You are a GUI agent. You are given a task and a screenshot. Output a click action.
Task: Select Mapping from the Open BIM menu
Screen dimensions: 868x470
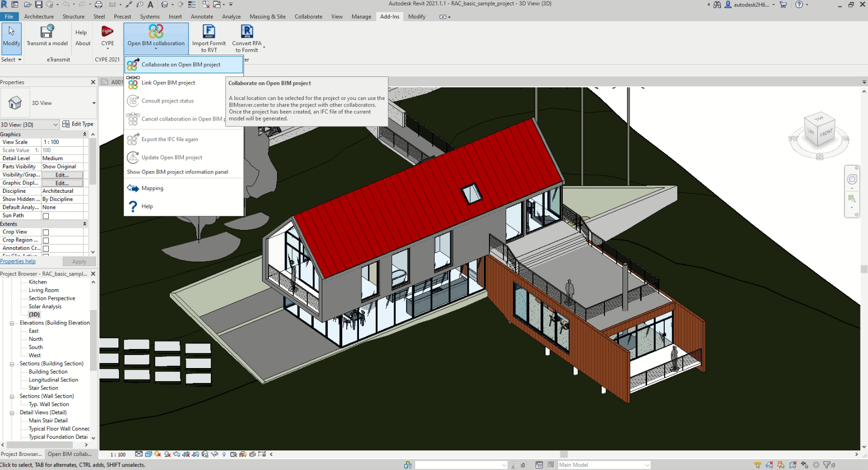[x=151, y=188]
